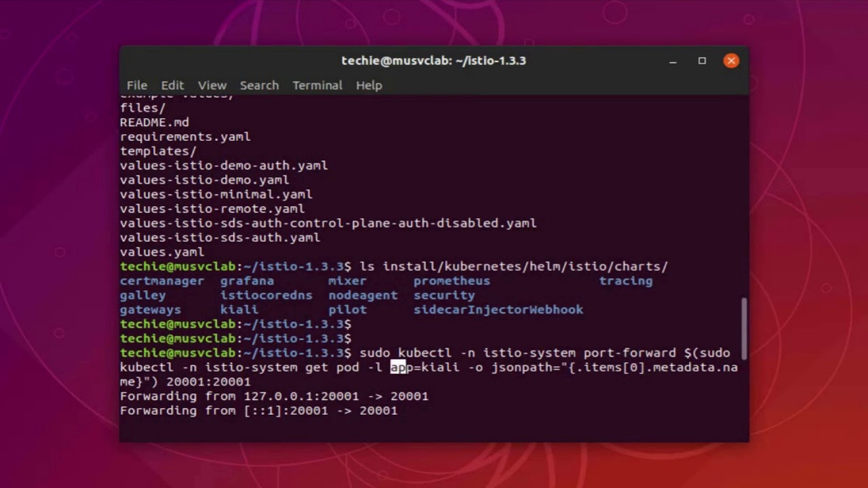This screenshot has height=488, width=868.
Task: Click the nodeagent directory name
Action: click(363, 296)
